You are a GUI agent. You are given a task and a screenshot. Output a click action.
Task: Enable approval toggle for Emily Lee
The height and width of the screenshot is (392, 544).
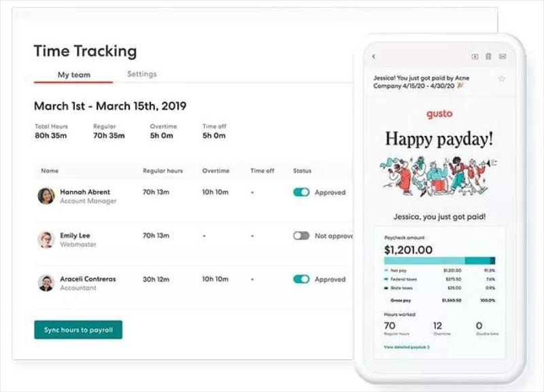(x=301, y=236)
